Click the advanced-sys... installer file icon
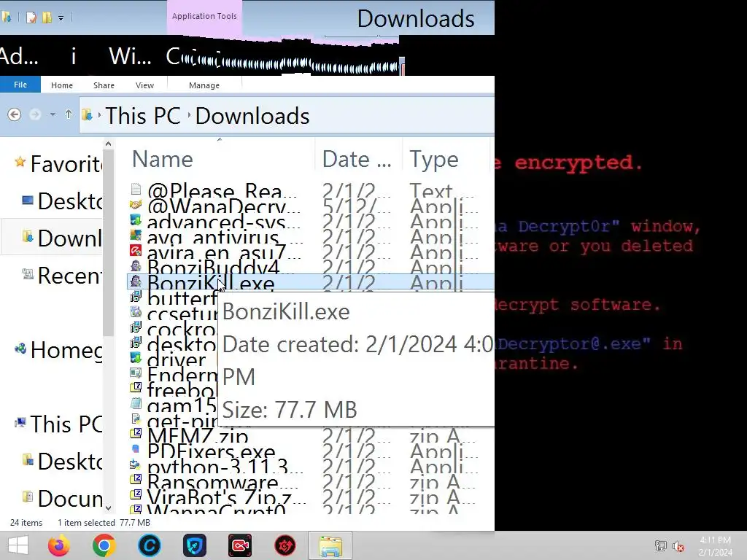The height and width of the screenshot is (560, 747). click(x=136, y=220)
